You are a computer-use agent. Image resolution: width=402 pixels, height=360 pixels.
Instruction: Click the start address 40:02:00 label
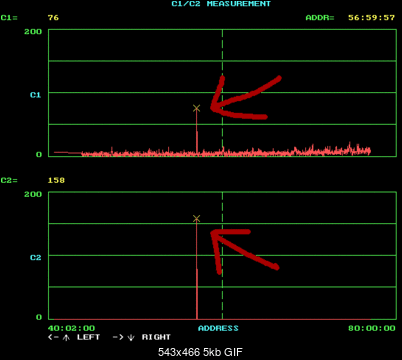pyautogui.click(x=71, y=328)
